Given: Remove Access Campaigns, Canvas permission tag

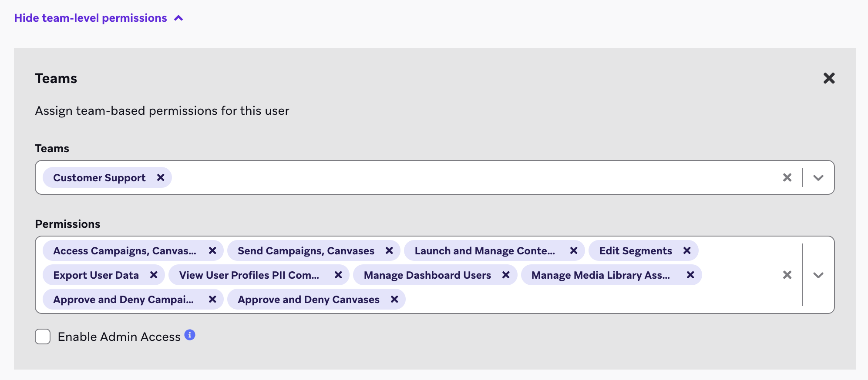Looking at the screenshot, I should click(212, 250).
